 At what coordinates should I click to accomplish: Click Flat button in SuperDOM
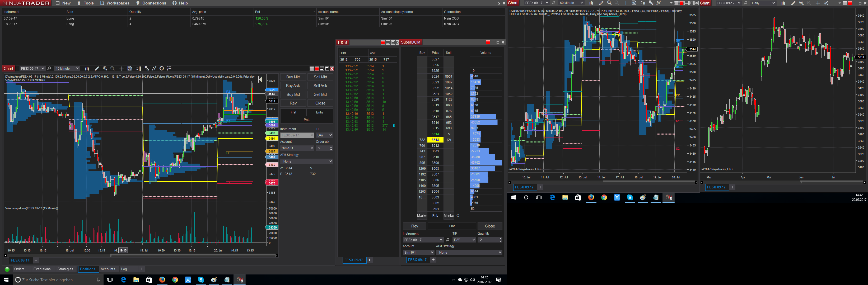[x=452, y=226]
